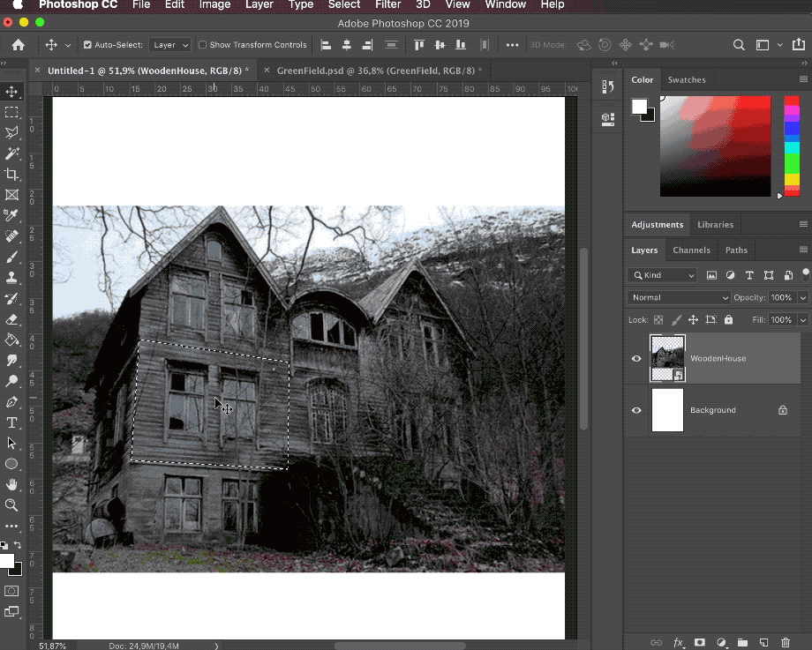Disable the Auto-Select checkbox
This screenshot has width=812, height=650.
tap(87, 45)
